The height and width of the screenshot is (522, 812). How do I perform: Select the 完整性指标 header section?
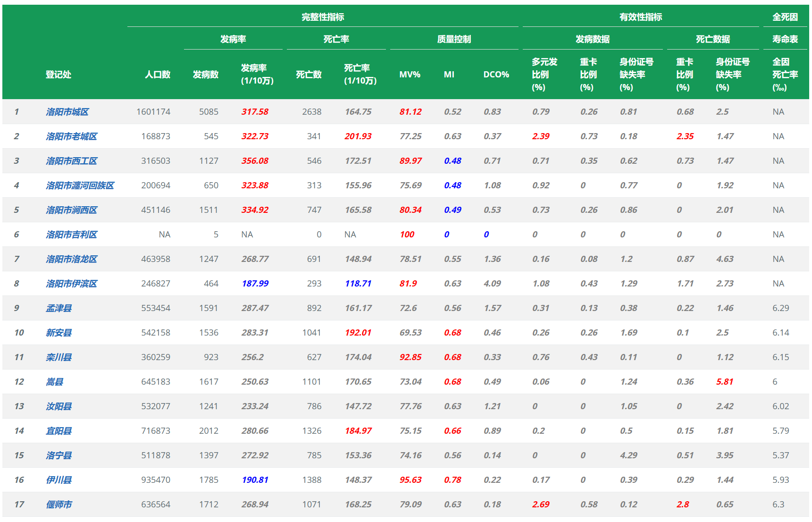coord(323,17)
